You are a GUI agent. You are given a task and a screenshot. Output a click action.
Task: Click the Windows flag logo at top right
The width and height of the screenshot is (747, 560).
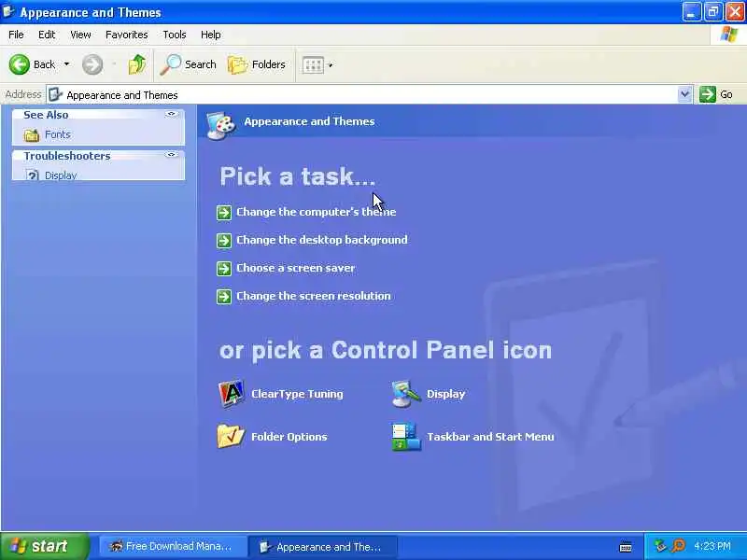(729, 35)
